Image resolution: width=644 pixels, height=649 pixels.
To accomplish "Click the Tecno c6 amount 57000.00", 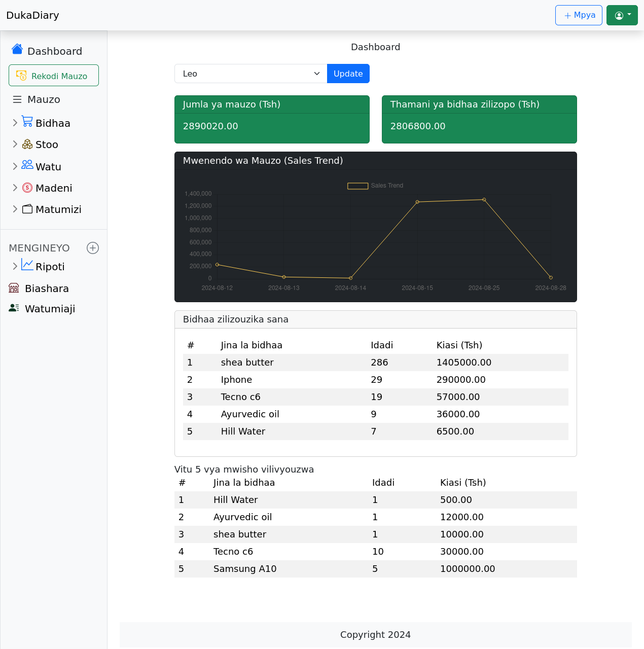I will tap(458, 397).
